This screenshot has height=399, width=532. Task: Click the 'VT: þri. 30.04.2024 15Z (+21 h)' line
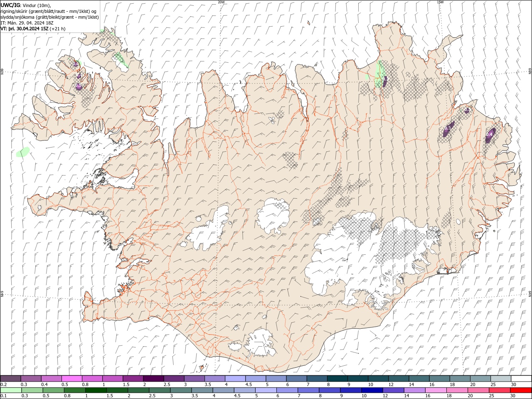point(33,29)
